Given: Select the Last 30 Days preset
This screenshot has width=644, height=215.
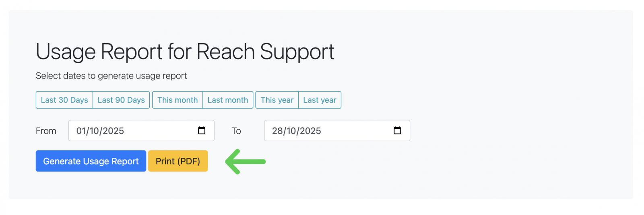Looking at the screenshot, I should click(64, 100).
